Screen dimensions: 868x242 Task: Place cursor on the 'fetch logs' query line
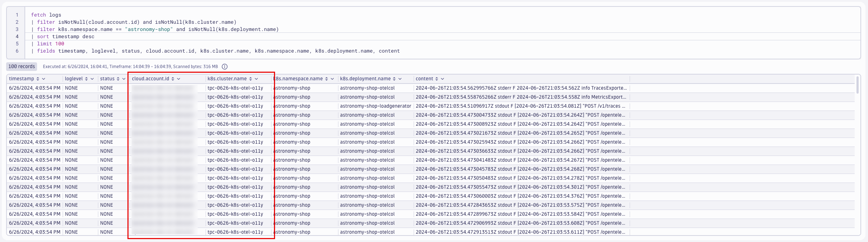[46, 15]
